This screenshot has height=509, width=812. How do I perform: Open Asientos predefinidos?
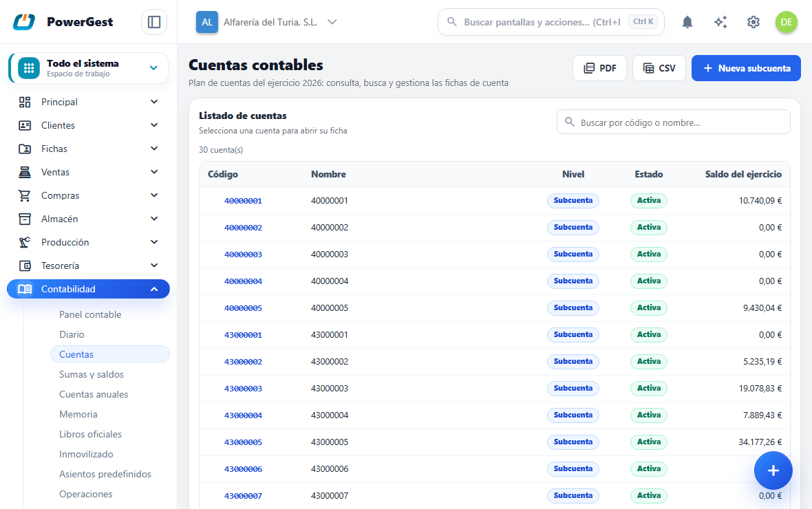pyautogui.click(x=105, y=474)
